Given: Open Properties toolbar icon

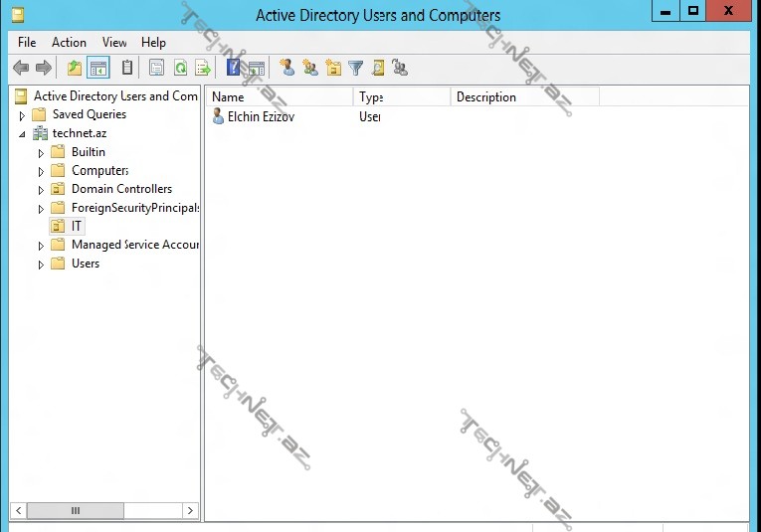Looking at the screenshot, I should 156,68.
